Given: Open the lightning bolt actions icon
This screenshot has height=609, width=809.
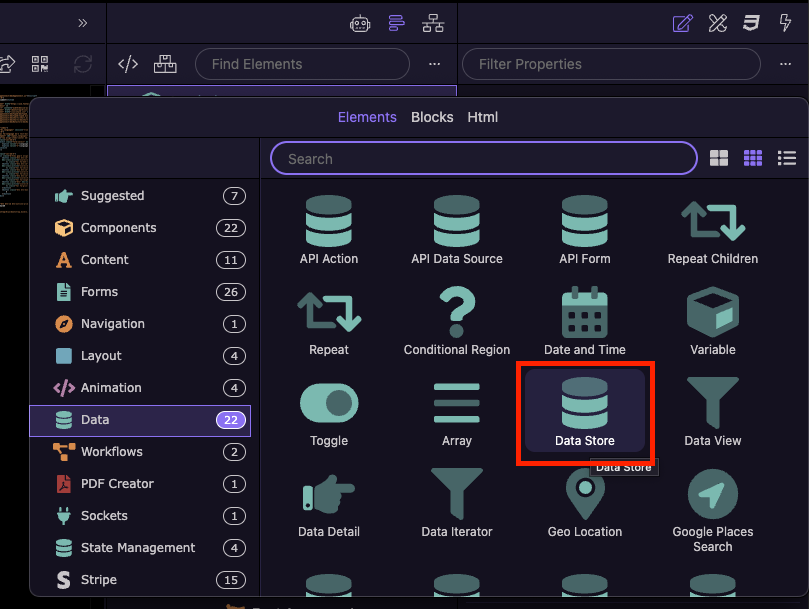Looking at the screenshot, I should 785,23.
